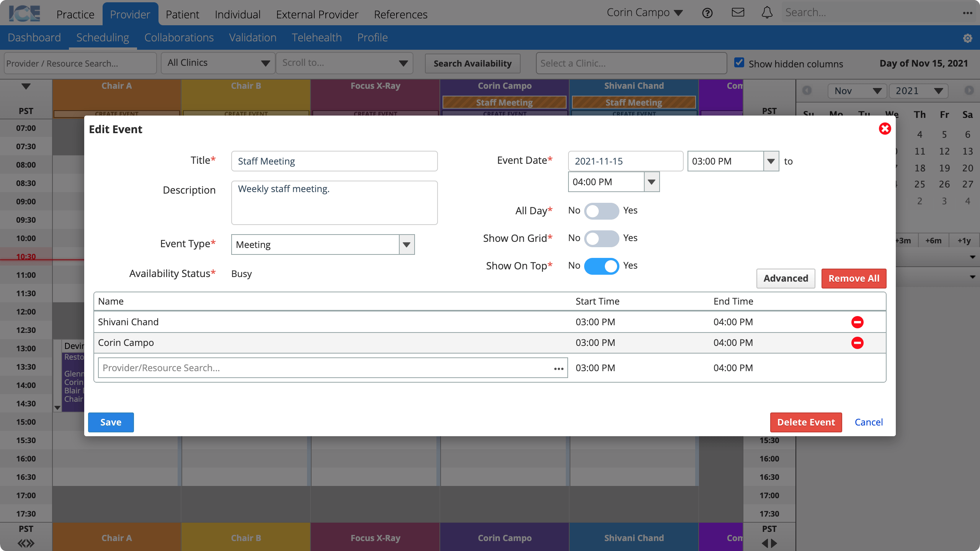Image resolution: width=980 pixels, height=551 pixels.
Task: Open the end time 04:00 PM dropdown
Action: [652, 182]
